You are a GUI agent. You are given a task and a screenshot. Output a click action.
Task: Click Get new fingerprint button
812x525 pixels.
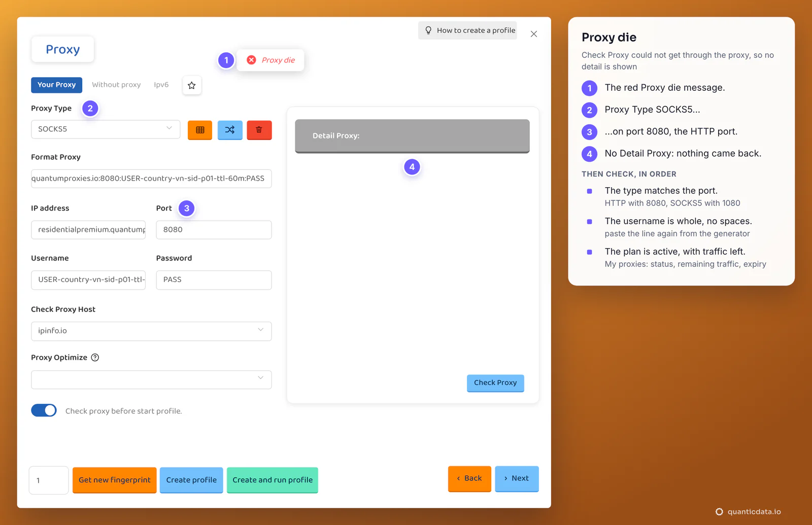click(x=115, y=480)
